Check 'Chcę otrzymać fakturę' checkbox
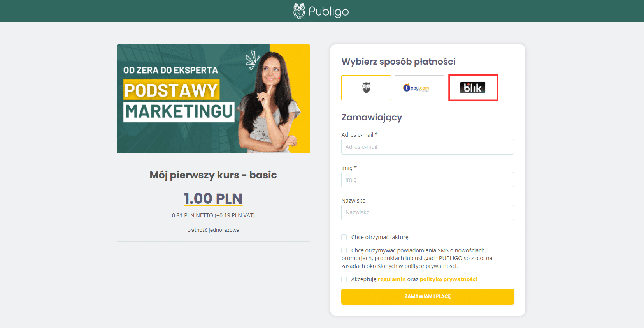Image resolution: width=644 pixels, height=328 pixels. coord(344,237)
